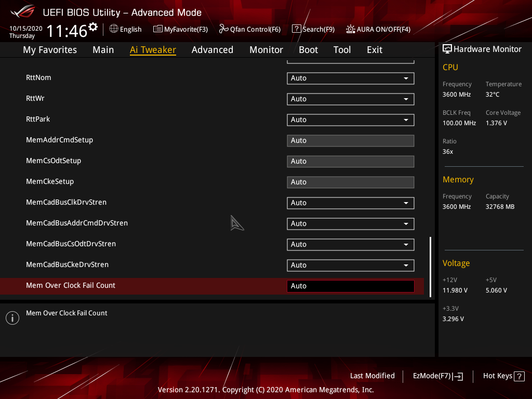Click Core Voltage 1.376 V value
The width and height of the screenshot is (532, 399).
pos(496,123)
